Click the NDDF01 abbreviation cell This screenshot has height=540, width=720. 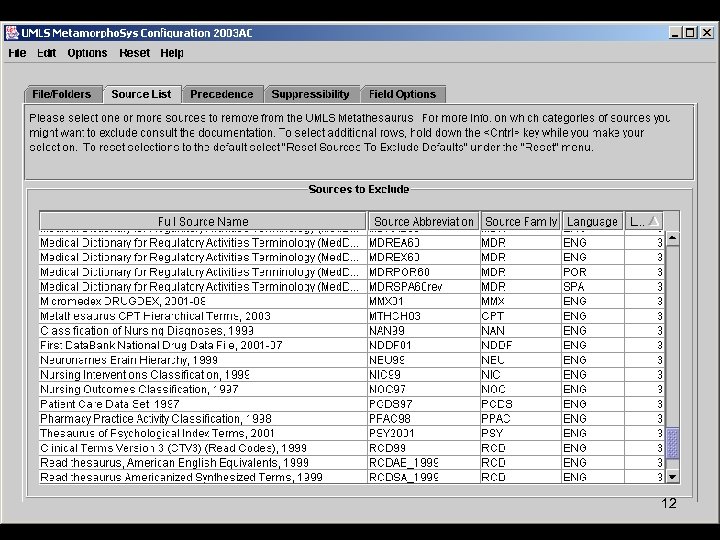[423, 345]
